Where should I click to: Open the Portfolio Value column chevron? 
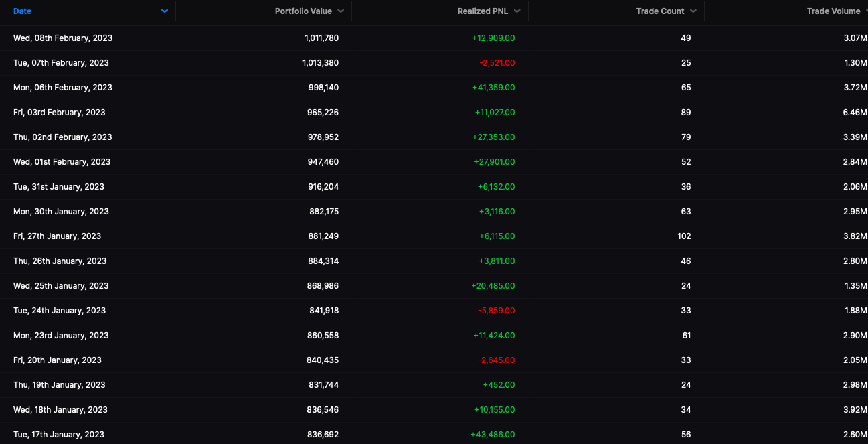341,11
